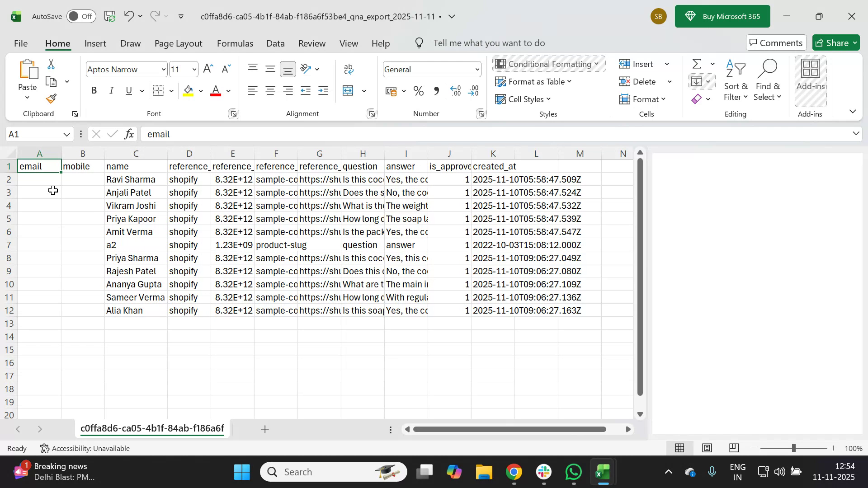Open the Insert menu tab
The width and height of the screenshot is (868, 488).
click(95, 43)
